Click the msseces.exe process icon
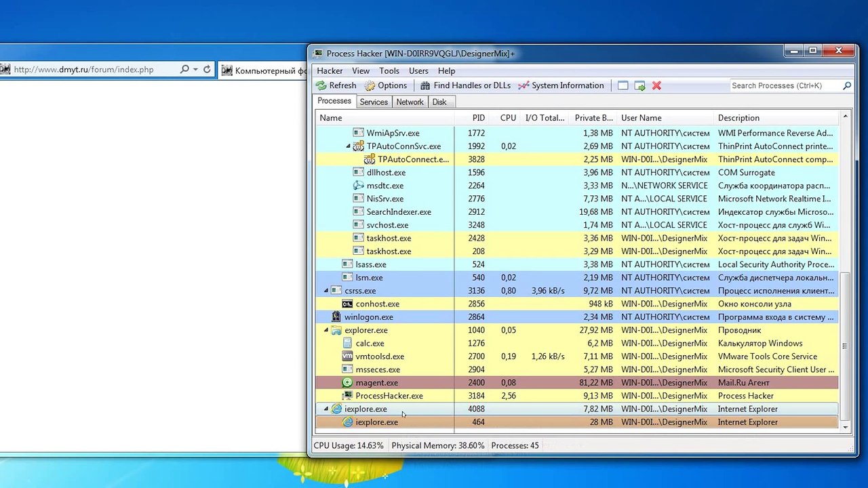 coord(348,369)
